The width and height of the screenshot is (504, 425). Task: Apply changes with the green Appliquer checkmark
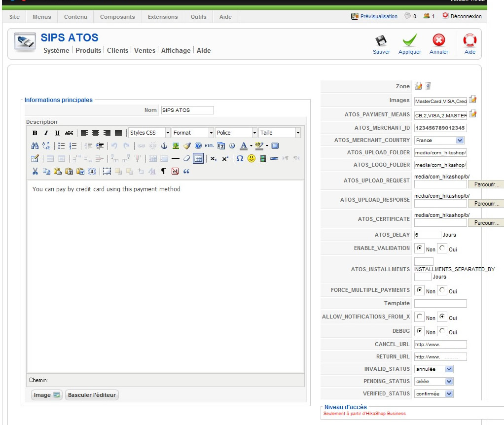coord(409,41)
